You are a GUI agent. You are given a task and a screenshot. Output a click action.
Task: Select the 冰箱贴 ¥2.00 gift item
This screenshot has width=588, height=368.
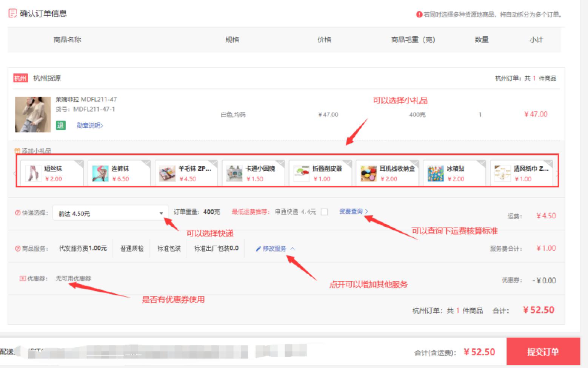[x=454, y=173]
